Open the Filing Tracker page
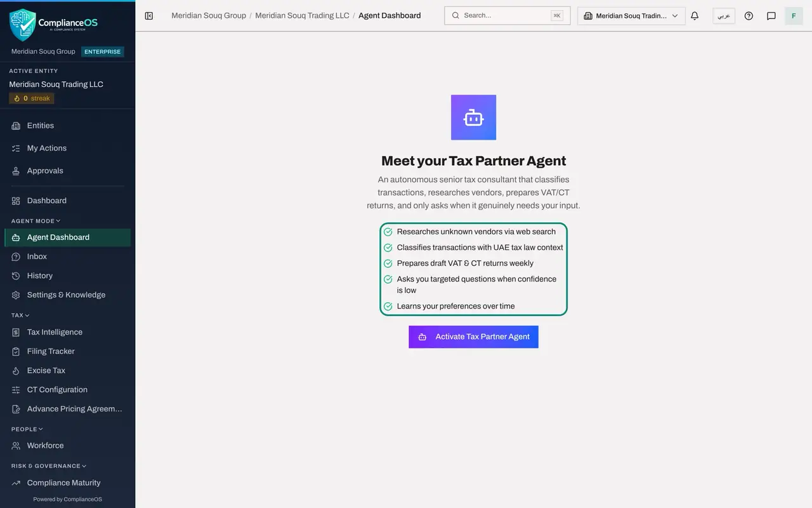 tap(67, 351)
